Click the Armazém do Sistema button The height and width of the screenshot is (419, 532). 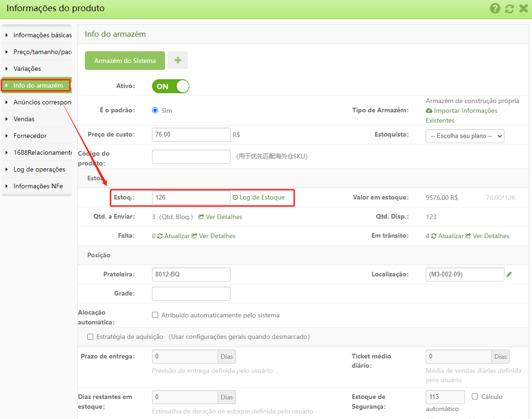(x=125, y=61)
